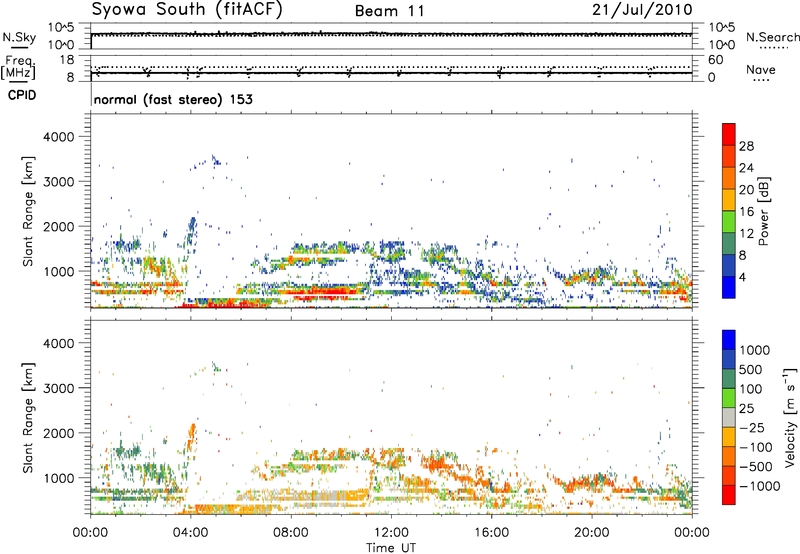Click the '08:00' time tick label
800x554 pixels.
291,533
